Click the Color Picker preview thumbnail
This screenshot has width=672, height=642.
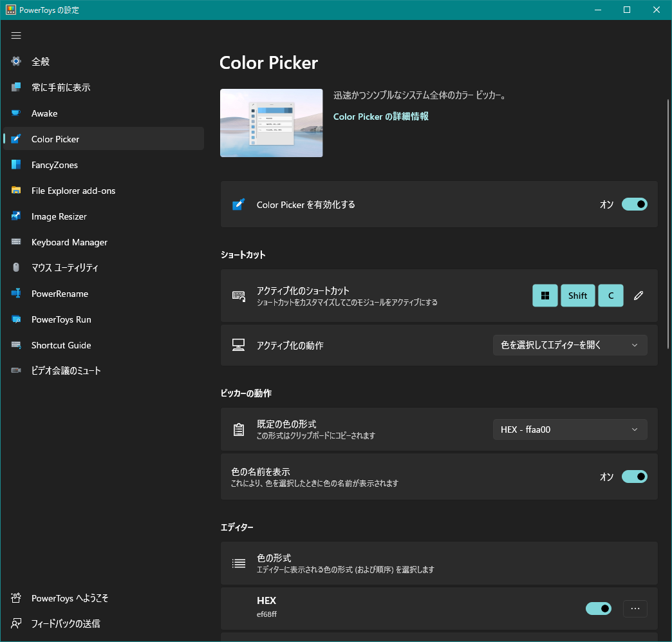(271, 122)
